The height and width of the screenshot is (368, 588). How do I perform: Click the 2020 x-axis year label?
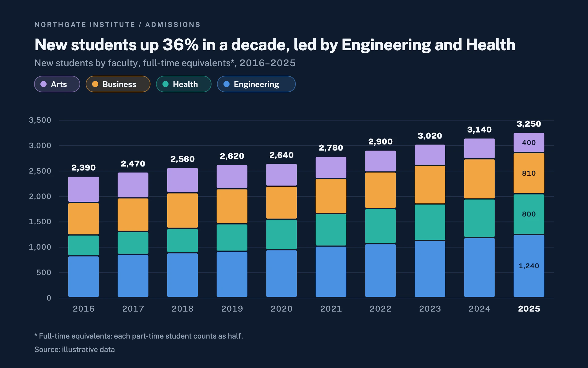tap(281, 309)
